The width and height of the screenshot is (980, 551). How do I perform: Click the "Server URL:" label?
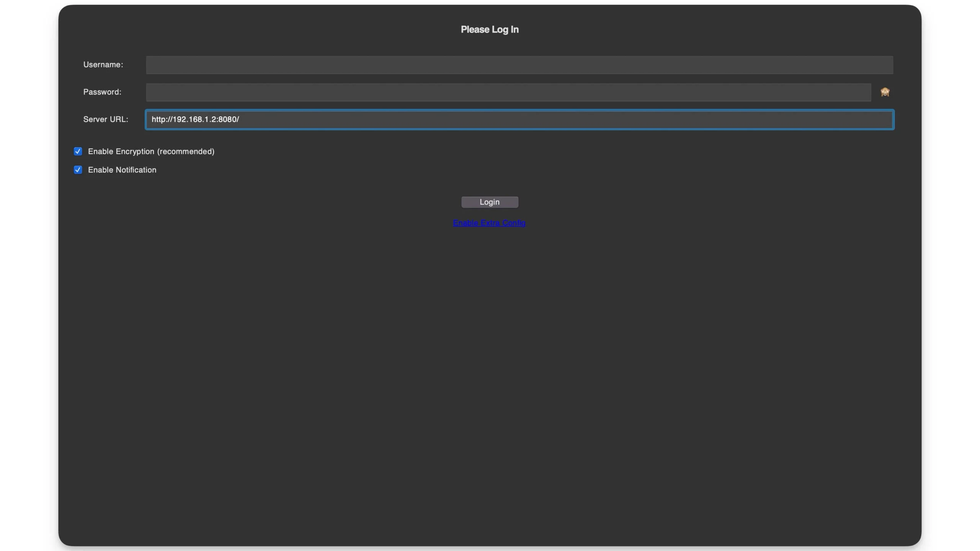(x=106, y=119)
